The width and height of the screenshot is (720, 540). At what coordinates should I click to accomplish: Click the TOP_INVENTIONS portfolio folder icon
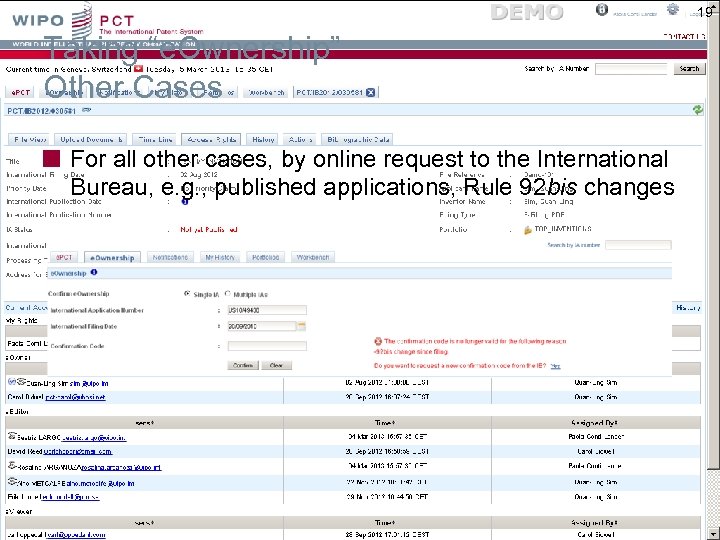[528, 229]
